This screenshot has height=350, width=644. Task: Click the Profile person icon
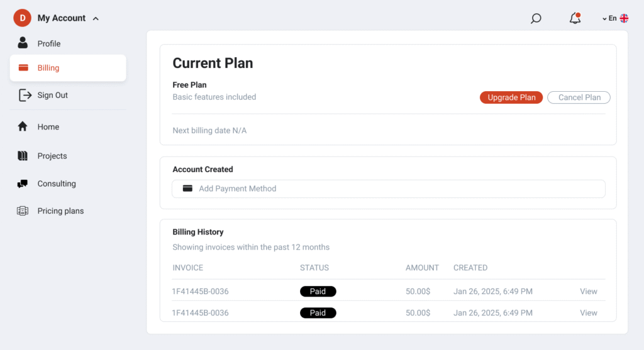[x=23, y=43]
